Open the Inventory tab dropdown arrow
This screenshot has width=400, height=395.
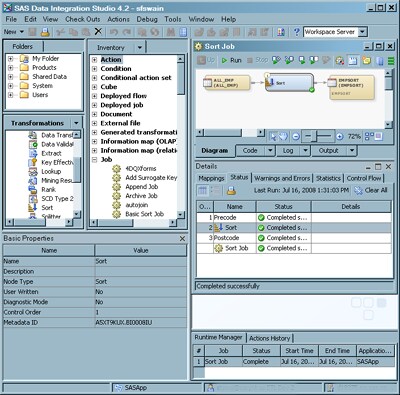click(140, 48)
